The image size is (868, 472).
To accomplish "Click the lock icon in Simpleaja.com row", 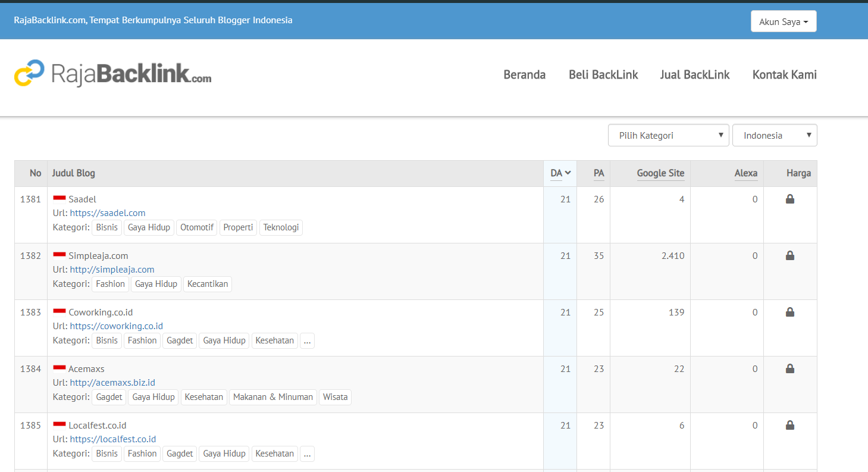I will (790, 255).
